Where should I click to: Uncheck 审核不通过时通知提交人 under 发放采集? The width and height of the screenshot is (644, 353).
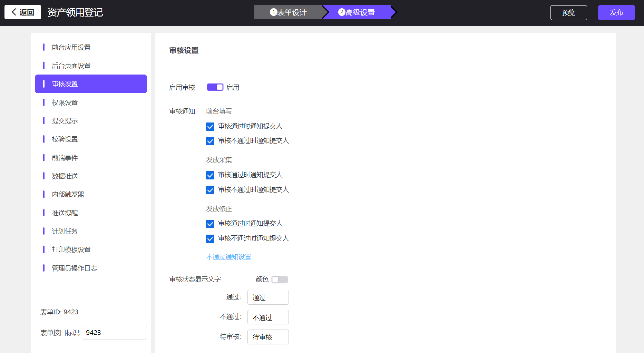(210, 190)
